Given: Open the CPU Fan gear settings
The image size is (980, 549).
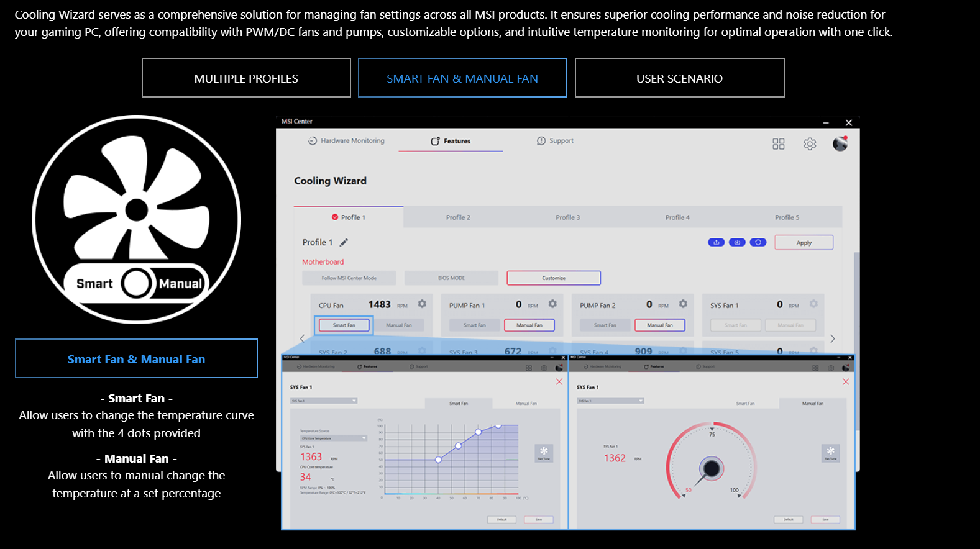Looking at the screenshot, I should click(x=422, y=304).
